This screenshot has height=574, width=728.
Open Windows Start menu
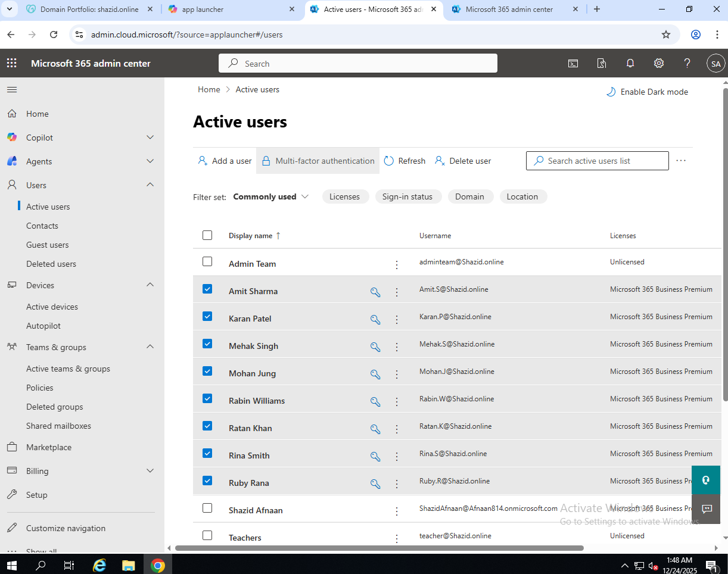[x=12, y=565]
